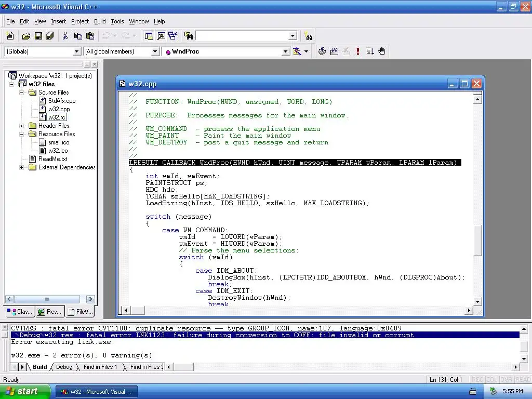Select w32.cpp in the file tree

click(59, 109)
